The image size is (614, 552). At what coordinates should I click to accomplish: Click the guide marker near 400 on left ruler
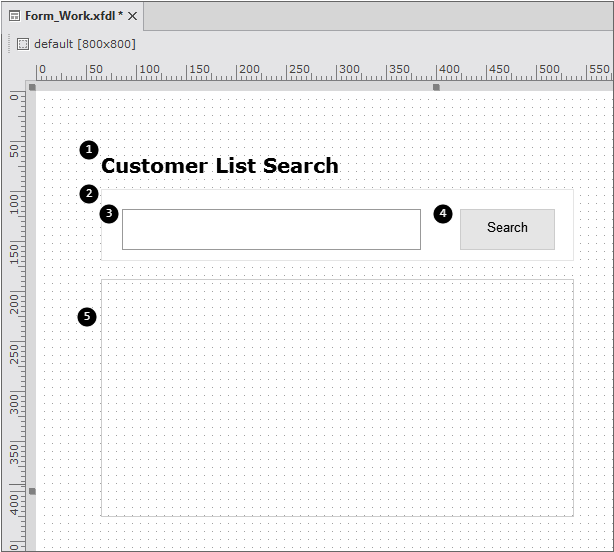click(x=32, y=491)
